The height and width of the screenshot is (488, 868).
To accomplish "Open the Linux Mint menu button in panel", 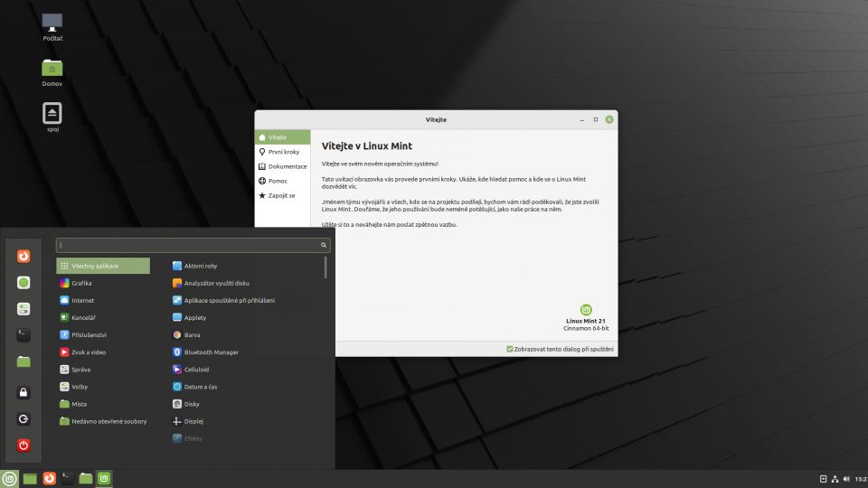I will 9,479.
